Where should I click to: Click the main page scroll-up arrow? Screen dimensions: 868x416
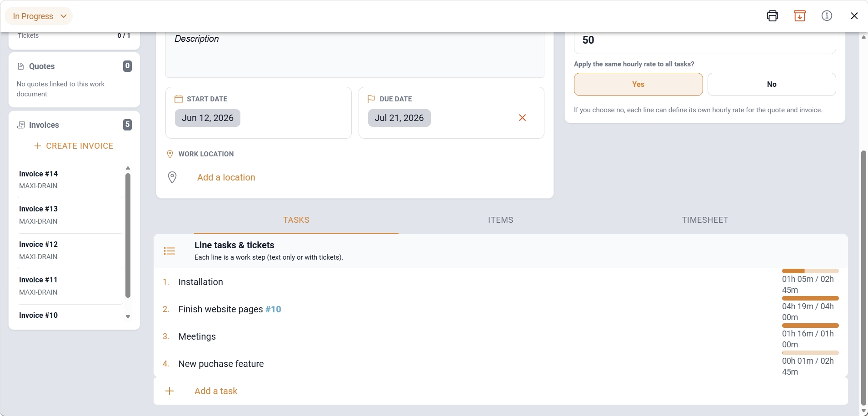pyautogui.click(x=863, y=37)
